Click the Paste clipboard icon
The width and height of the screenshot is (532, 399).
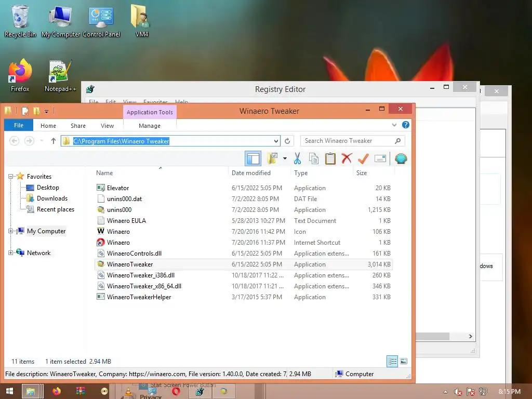tap(330, 158)
